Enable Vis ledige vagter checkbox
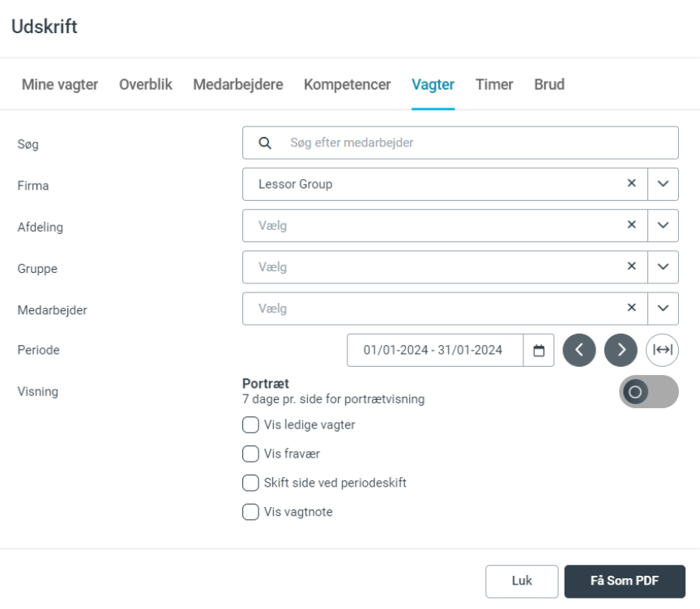 click(251, 424)
